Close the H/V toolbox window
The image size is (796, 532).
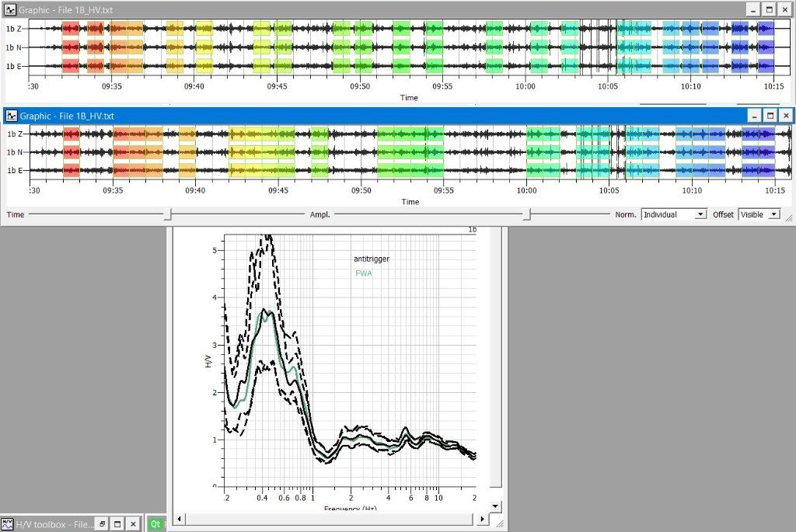(133, 524)
